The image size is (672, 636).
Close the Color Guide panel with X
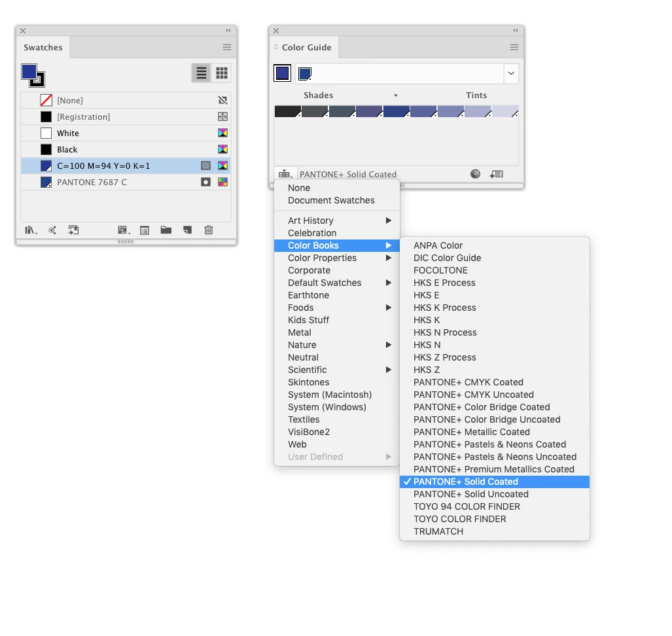[x=276, y=31]
